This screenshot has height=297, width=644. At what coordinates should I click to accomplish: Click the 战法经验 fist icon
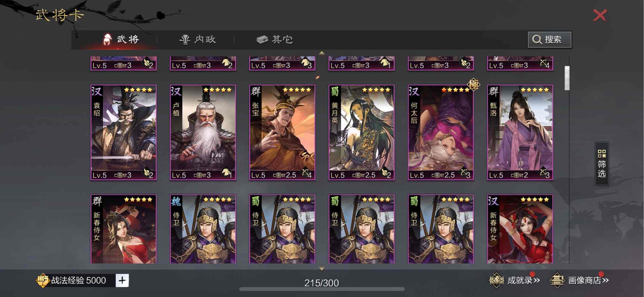tap(43, 280)
